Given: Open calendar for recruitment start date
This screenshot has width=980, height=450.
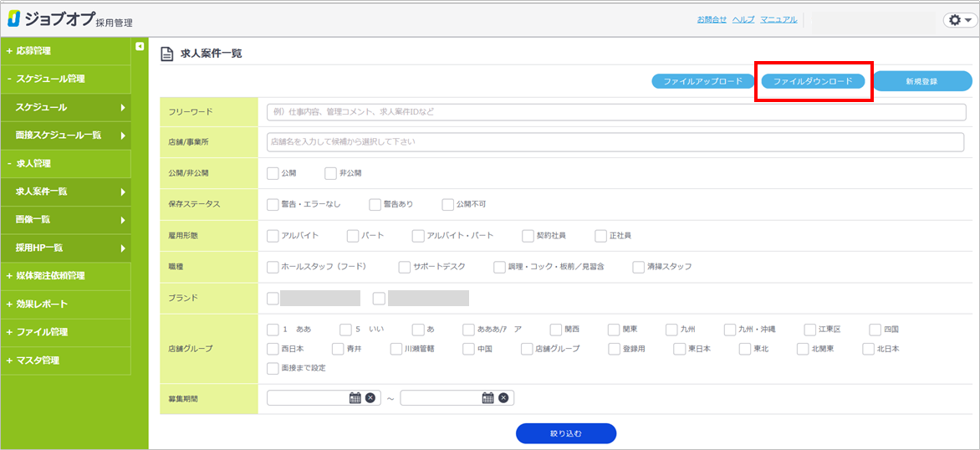Looking at the screenshot, I should (x=355, y=398).
